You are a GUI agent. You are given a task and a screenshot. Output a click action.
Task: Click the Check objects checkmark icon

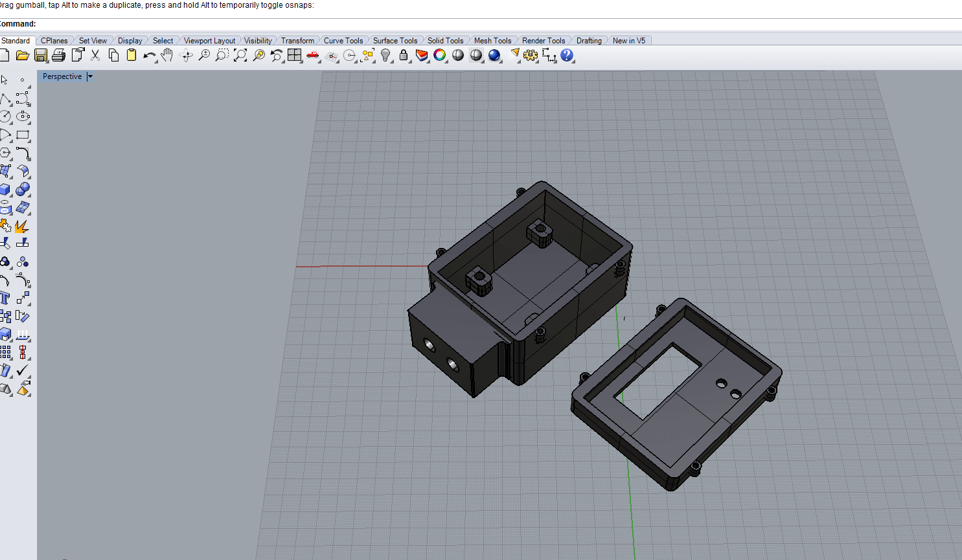(x=23, y=370)
